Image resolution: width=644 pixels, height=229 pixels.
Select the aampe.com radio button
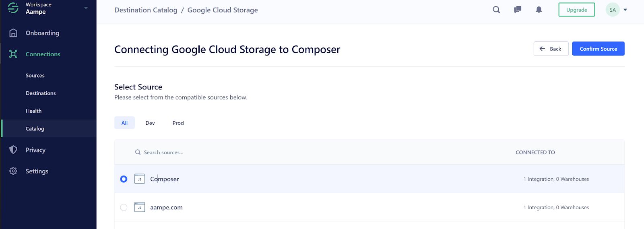124,207
